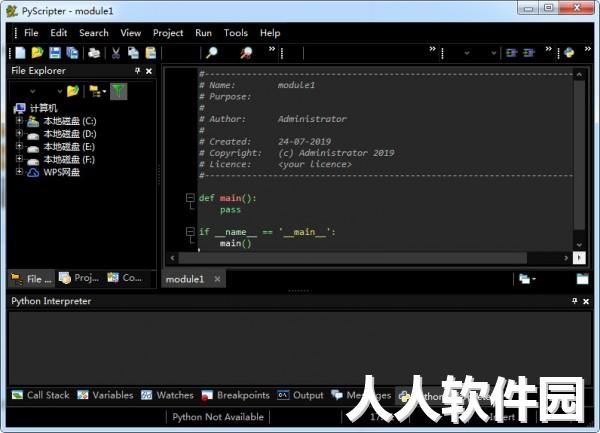
Task: Close the Python Interpreter panel
Action: [586, 301]
